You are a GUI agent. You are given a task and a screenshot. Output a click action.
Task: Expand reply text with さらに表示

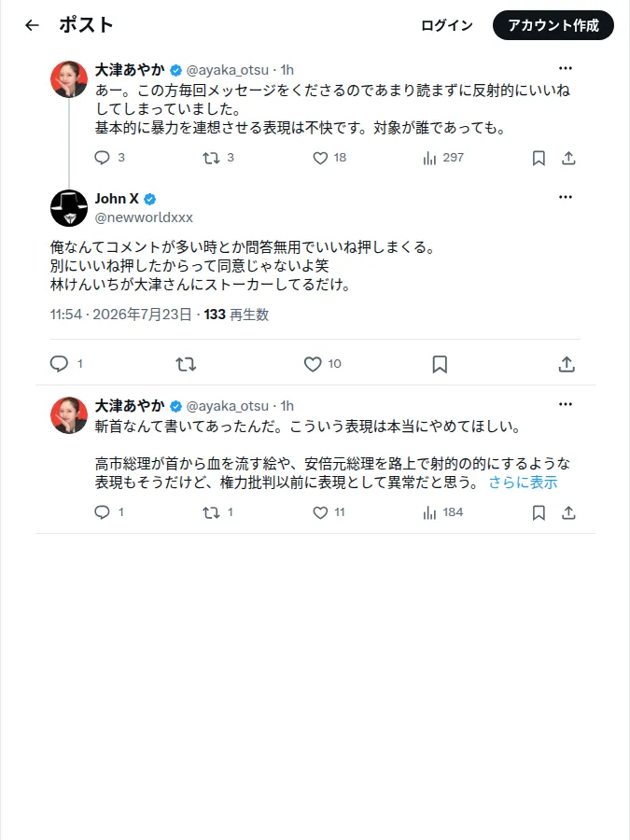523,483
